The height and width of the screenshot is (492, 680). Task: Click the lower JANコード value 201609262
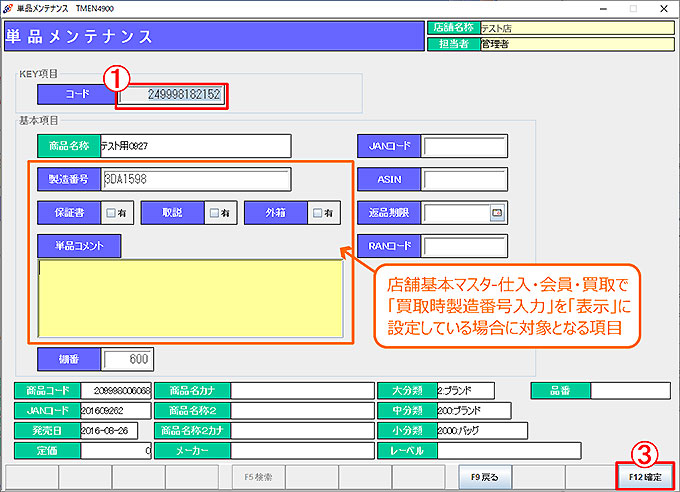tap(116, 410)
